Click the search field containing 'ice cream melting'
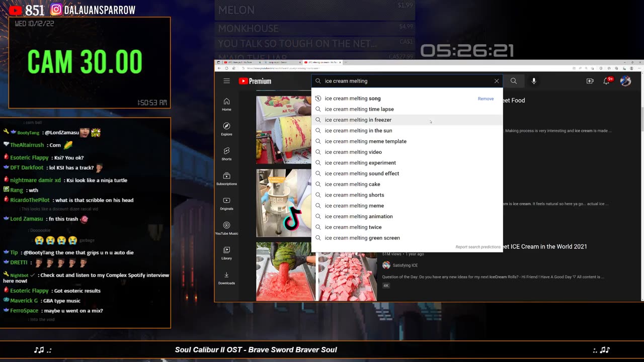Image resolution: width=644 pixels, height=362 pixels. coord(407,81)
